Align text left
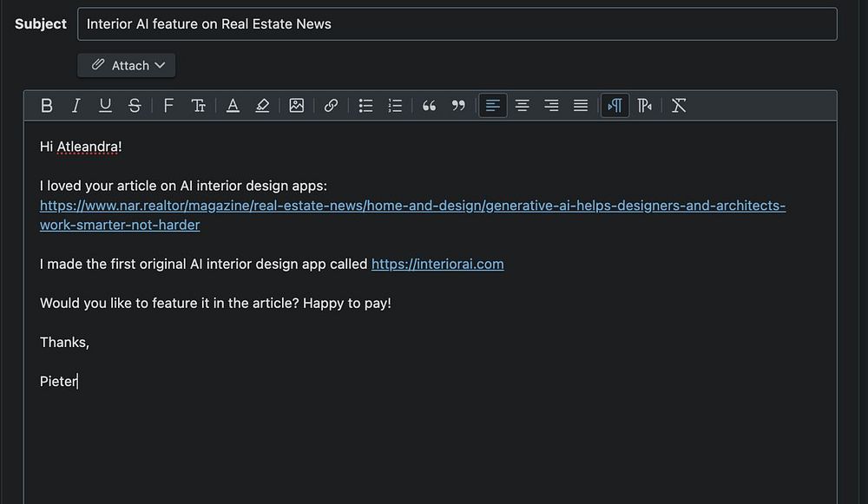Screen dimensions: 868x504 (x=493, y=106)
